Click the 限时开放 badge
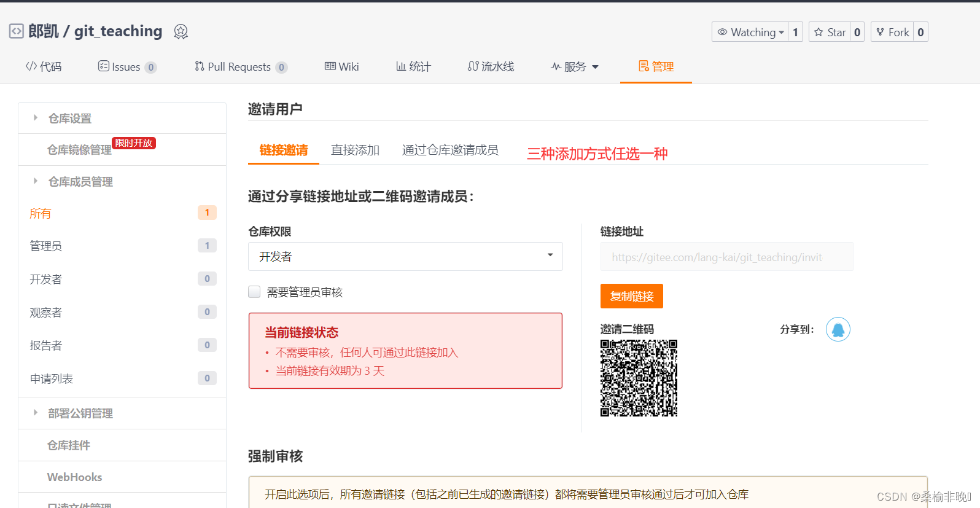 (x=134, y=143)
